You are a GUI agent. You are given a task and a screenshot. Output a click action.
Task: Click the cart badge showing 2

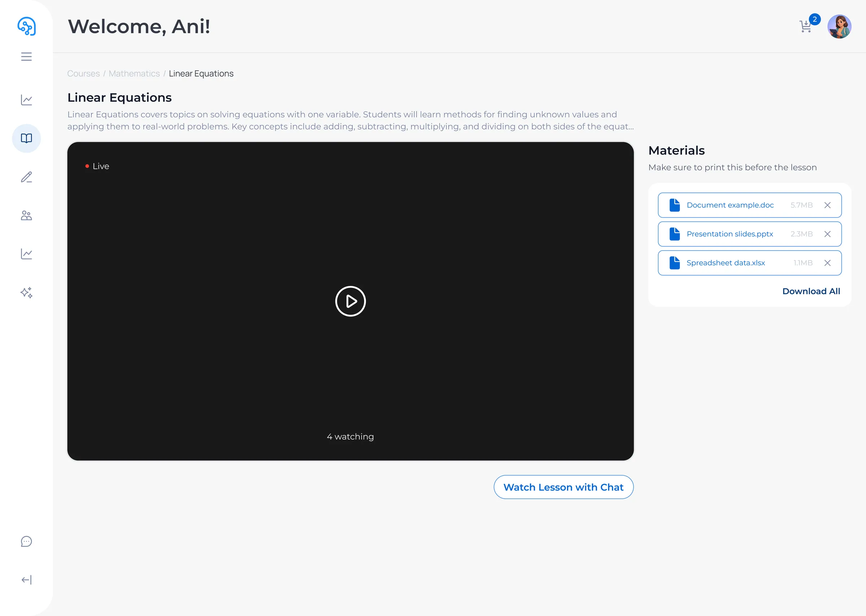pos(814,19)
